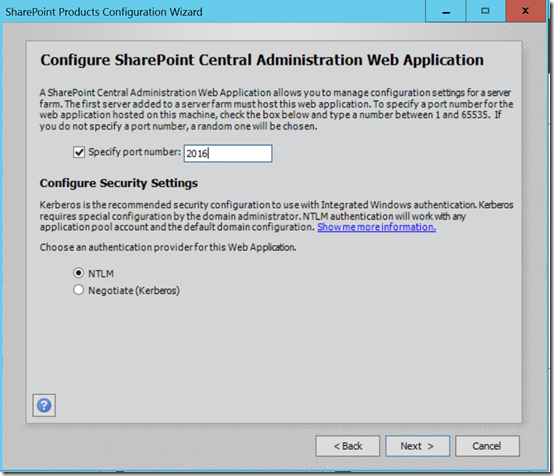Click the Choose an authentication provider text
Viewport: 554px width, 476px height.
click(x=168, y=247)
